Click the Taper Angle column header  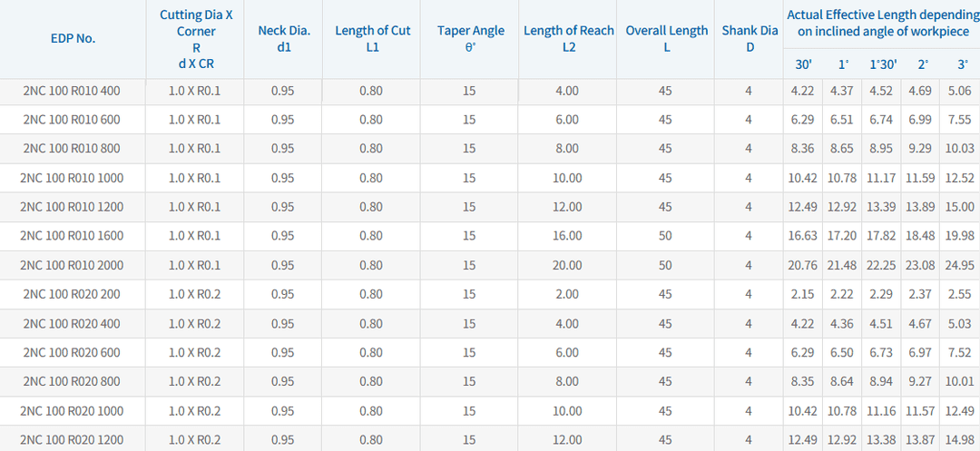tap(470, 38)
